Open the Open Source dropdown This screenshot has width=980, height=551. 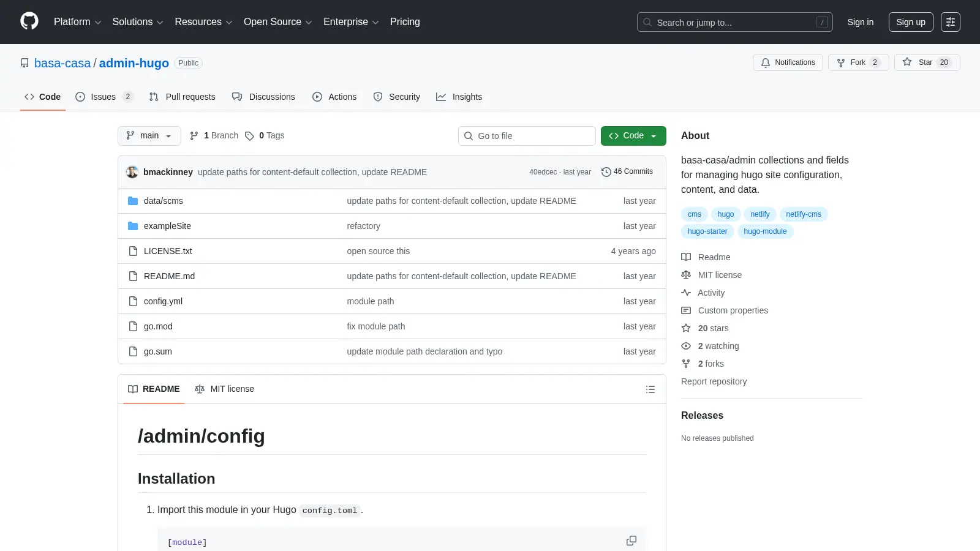278,22
